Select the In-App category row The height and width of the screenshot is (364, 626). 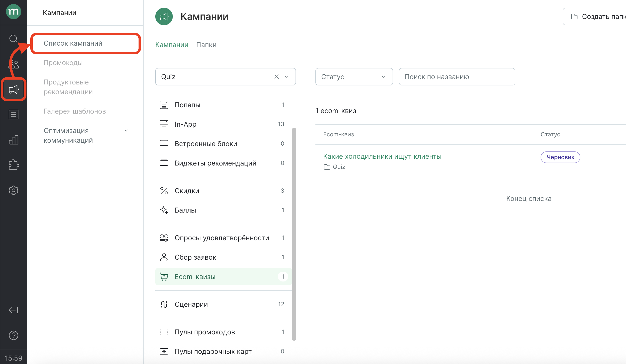[x=223, y=124]
